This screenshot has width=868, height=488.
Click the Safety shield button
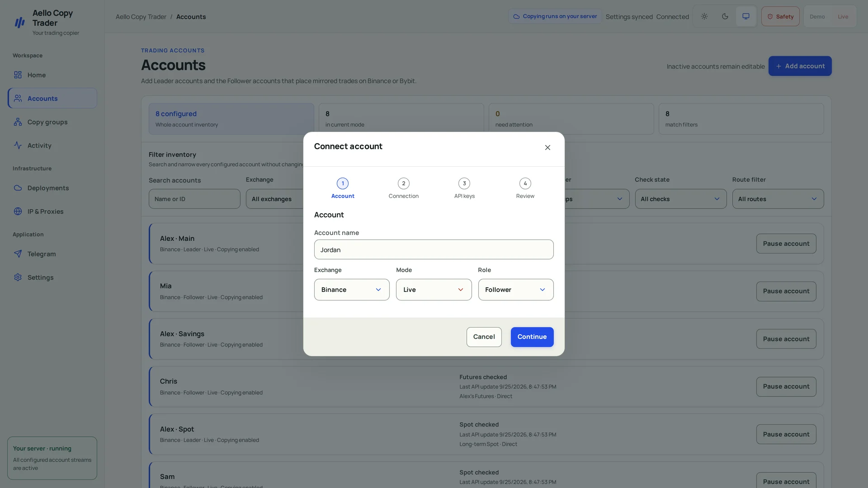[780, 17]
